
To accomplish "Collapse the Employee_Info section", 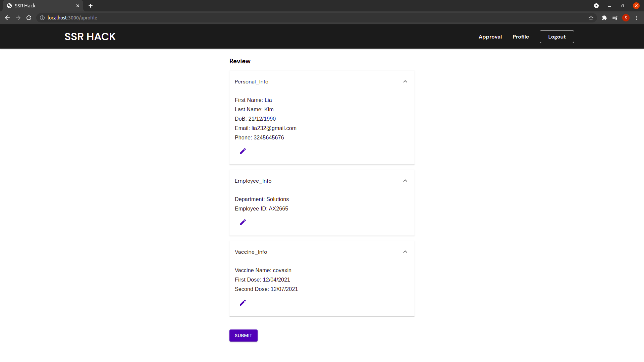I will [405, 181].
